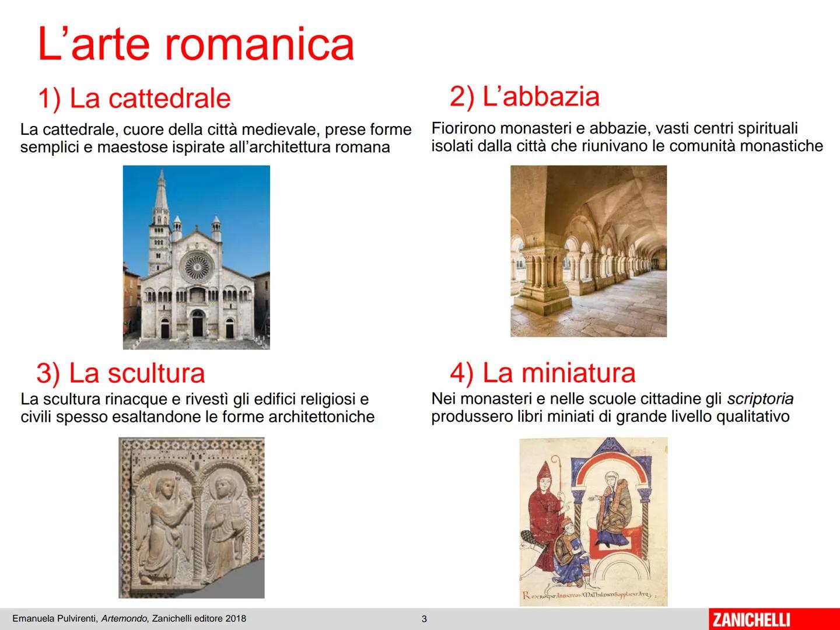This screenshot has height=630, width=840.
Task: Click the author name Emanuela Pulvirenti
Action: point(54,618)
